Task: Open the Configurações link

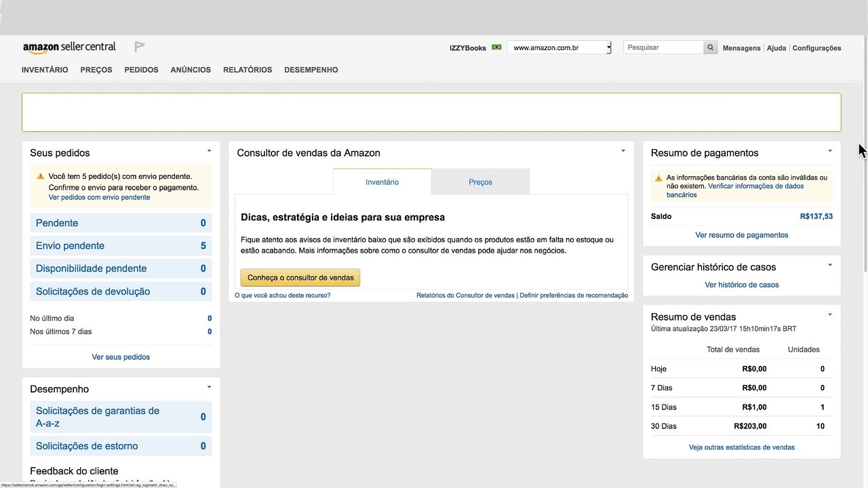Action: coord(816,48)
